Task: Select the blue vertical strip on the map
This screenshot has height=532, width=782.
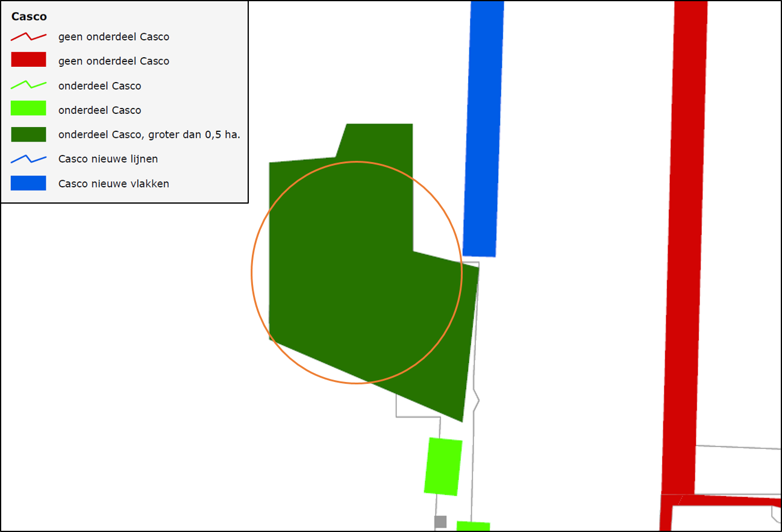Action: coord(483,128)
